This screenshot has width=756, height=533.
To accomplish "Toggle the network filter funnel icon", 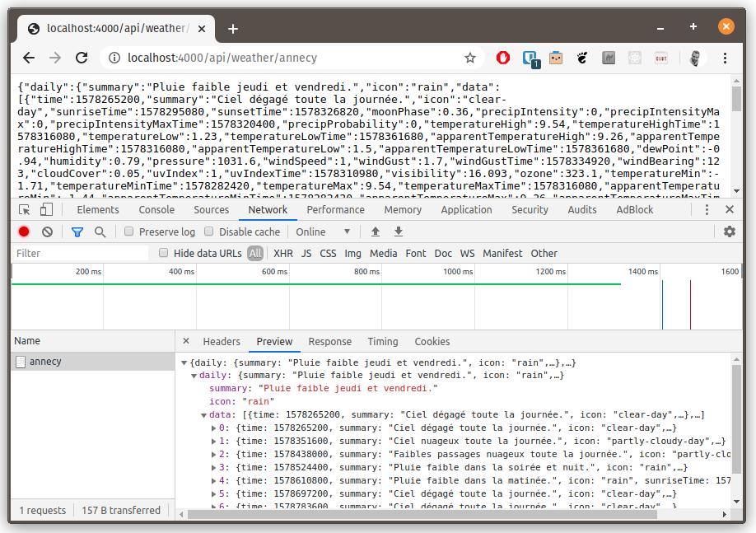I will pos(77,231).
